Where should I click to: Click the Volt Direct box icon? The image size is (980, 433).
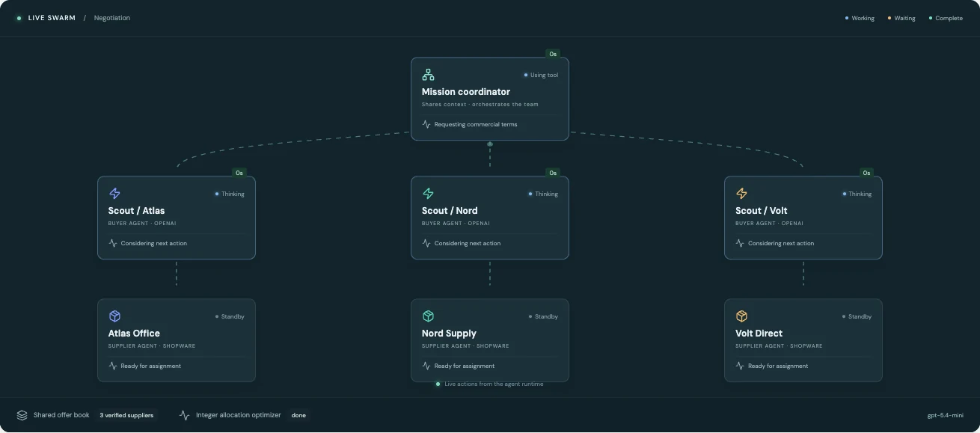pos(741,316)
